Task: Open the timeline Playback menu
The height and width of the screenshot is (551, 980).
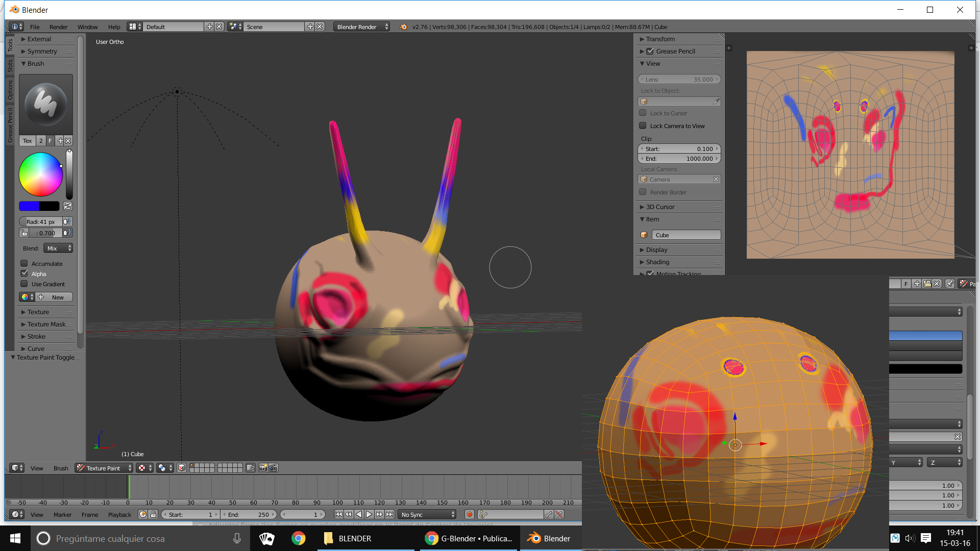Action: coord(119,514)
